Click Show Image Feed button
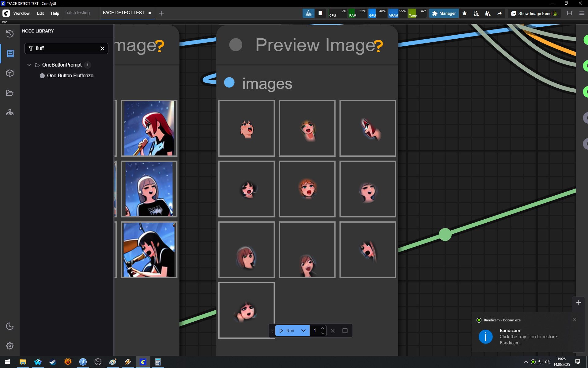The width and height of the screenshot is (588, 368). pos(534,13)
